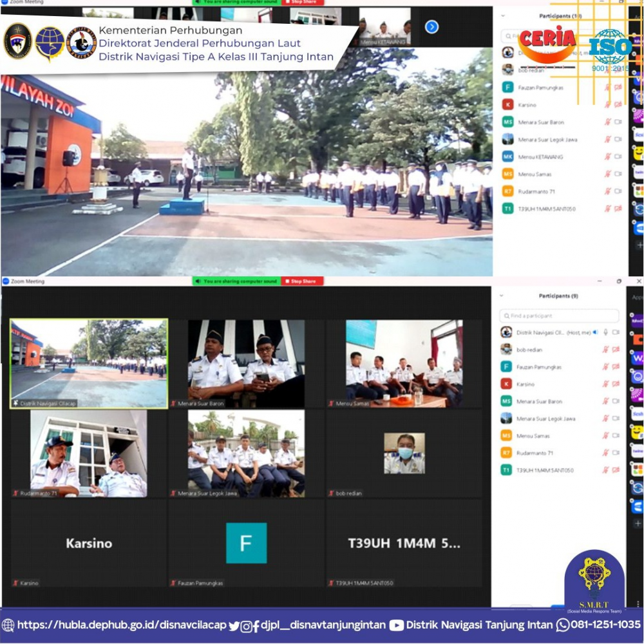Open the orange app icon in the bottom Apps sidebar
Viewport: 644px width, 644px height.
click(638, 339)
